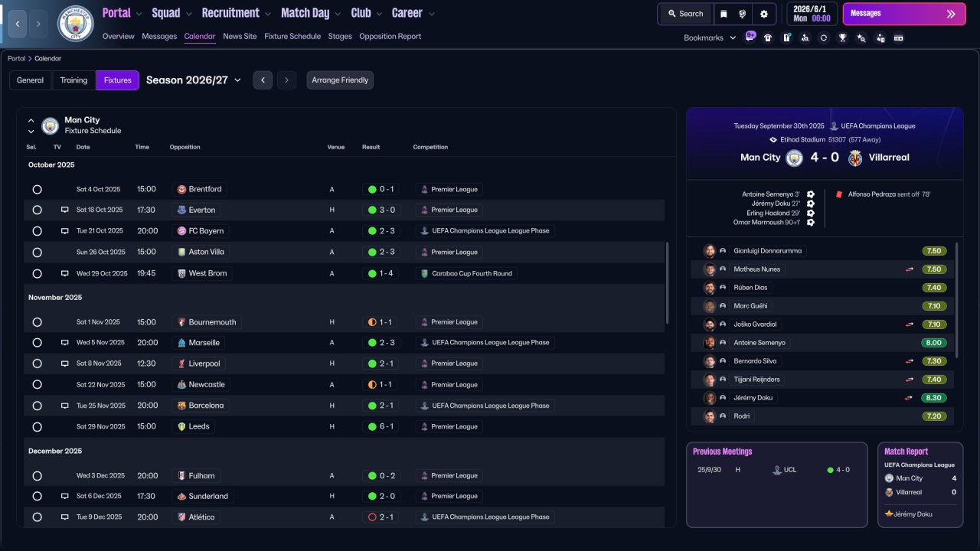Go to the previous season arrow

click(x=263, y=80)
